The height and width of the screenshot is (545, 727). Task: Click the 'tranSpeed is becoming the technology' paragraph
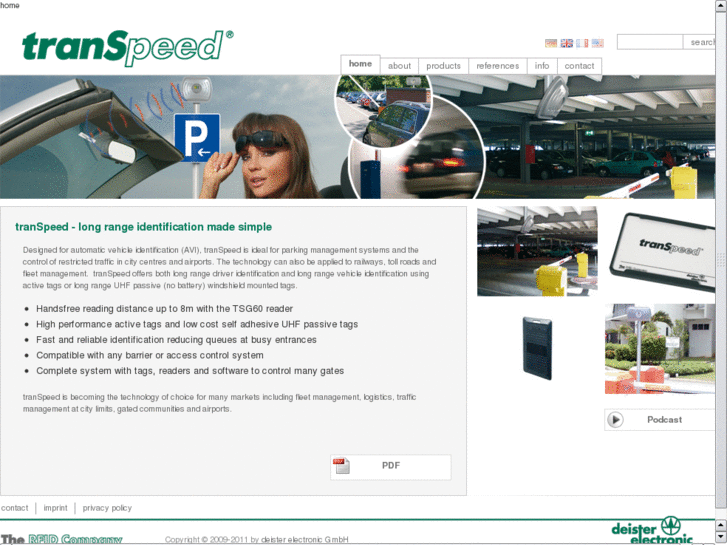click(219, 403)
